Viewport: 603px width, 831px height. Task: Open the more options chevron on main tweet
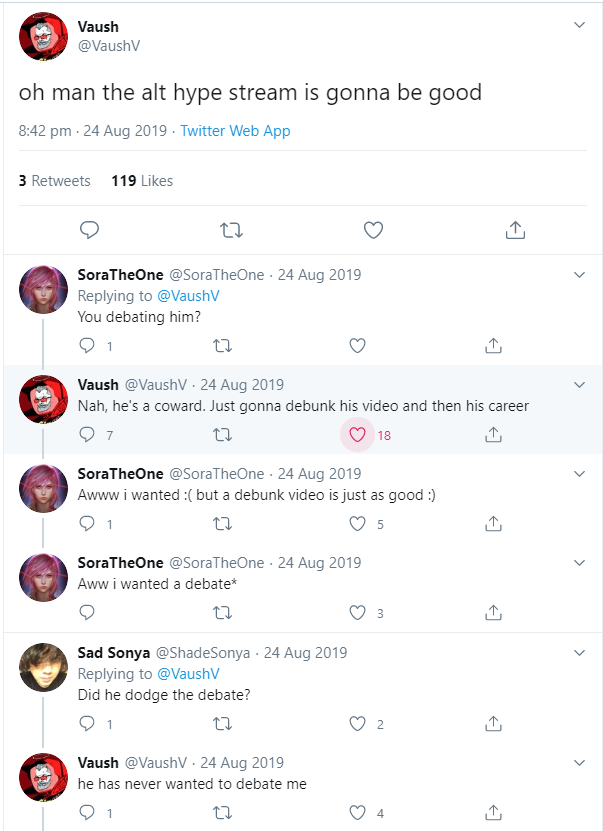point(579,25)
